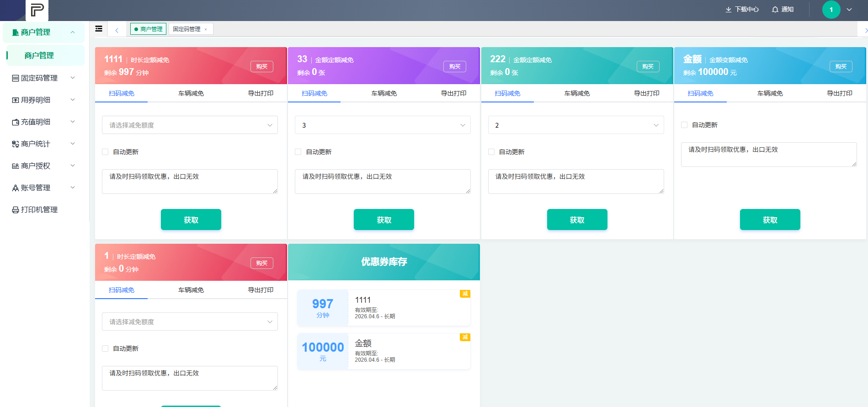Open 请选择减免额度 dropdown in 1111 card
Screen dimensions: 868x407
click(190, 125)
